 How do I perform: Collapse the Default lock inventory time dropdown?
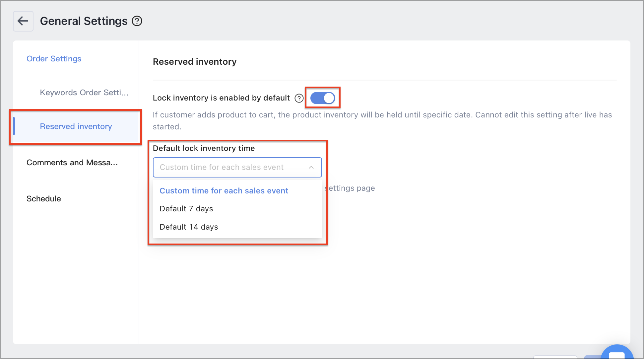(x=237, y=167)
